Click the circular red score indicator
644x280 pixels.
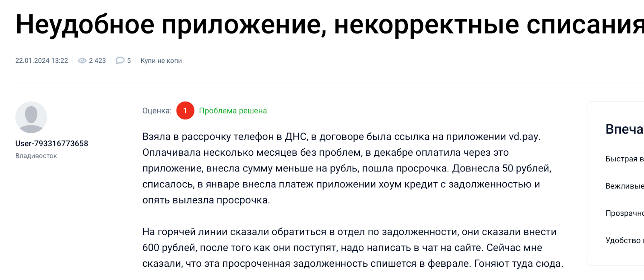pyautogui.click(x=185, y=111)
